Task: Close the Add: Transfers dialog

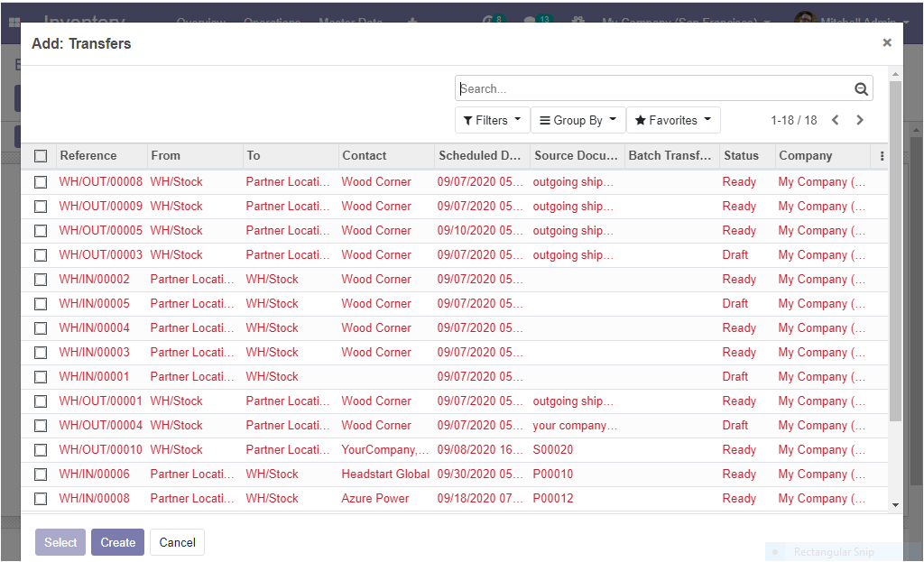Action: pyautogui.click(x=887, y=42)
